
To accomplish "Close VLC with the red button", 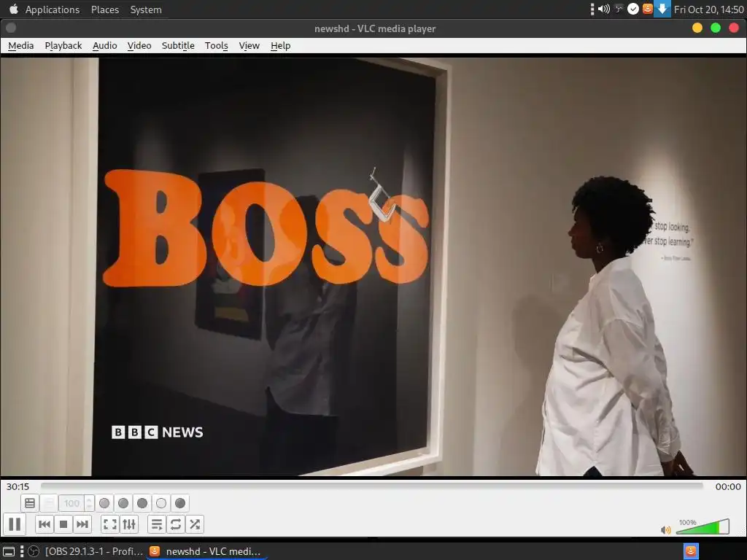I will [734, 28].
